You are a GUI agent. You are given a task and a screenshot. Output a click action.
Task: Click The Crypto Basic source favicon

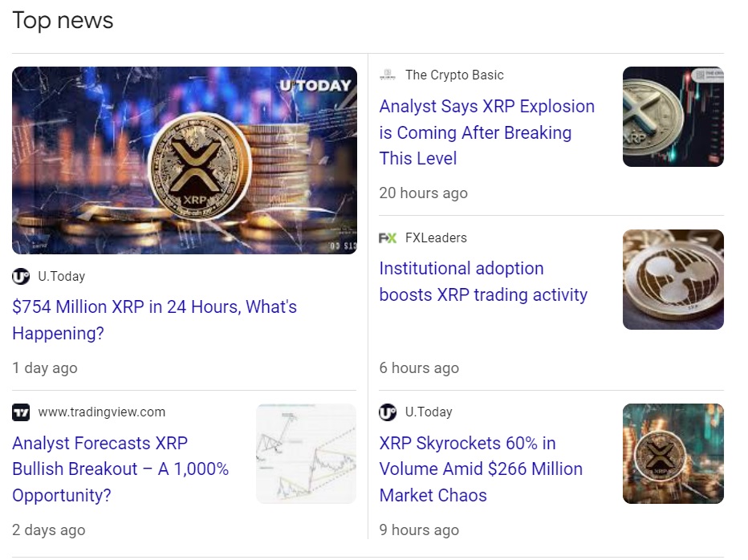click(x=388, y=75)
